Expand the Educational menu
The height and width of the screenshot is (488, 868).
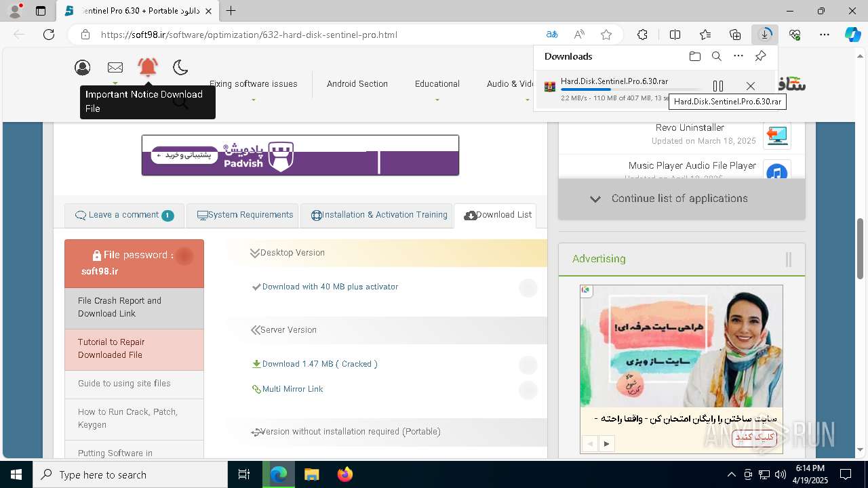click(x=437, y=84)
